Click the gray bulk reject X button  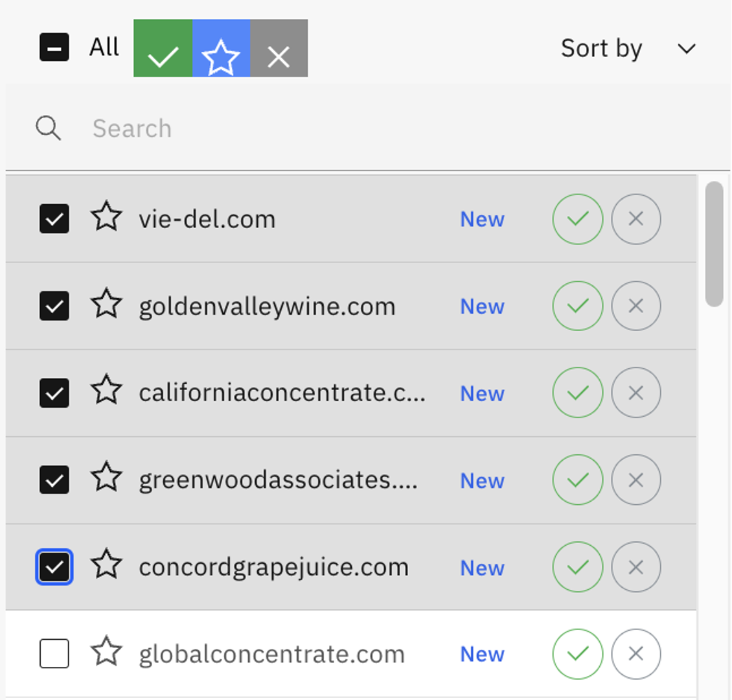click(x=279, y=49)
